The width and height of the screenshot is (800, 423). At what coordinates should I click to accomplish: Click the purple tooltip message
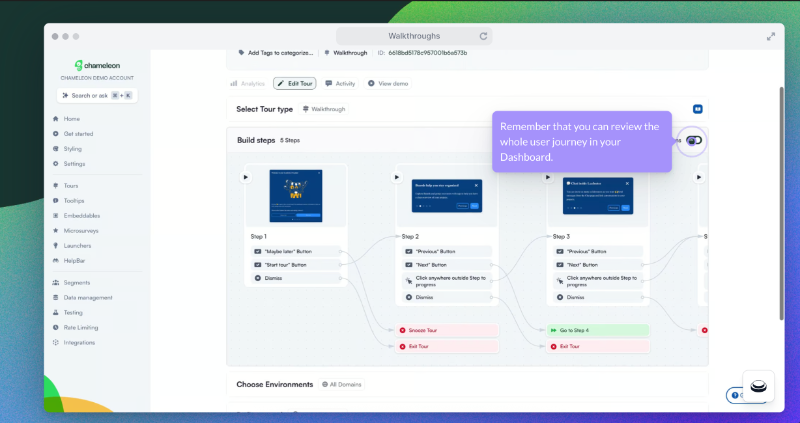click(582, 142)
